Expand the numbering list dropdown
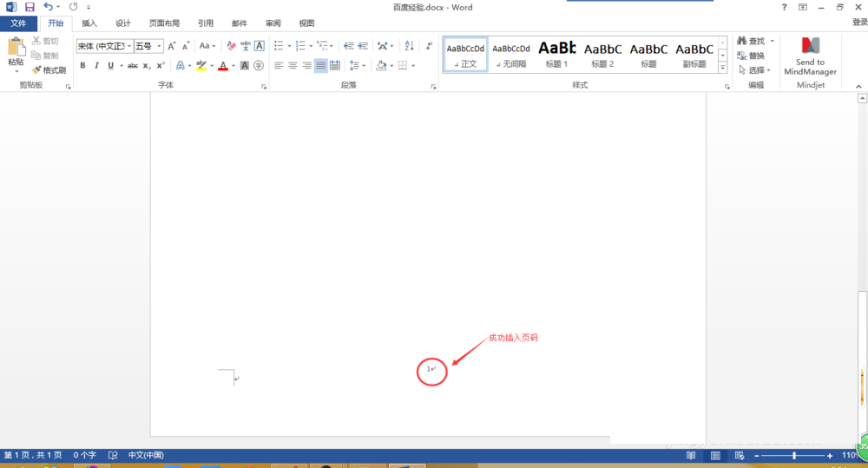This screenshot has height=468, width=868. (311, 46)
